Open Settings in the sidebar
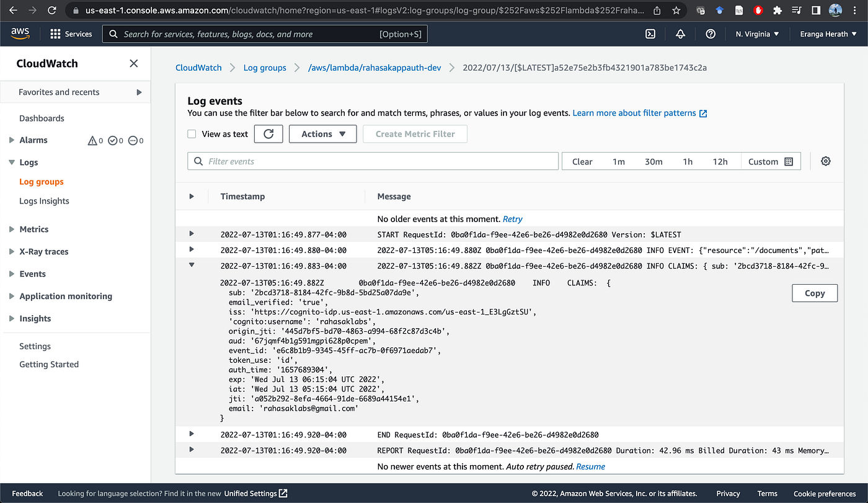868x503 pixels. click(35, 346)
